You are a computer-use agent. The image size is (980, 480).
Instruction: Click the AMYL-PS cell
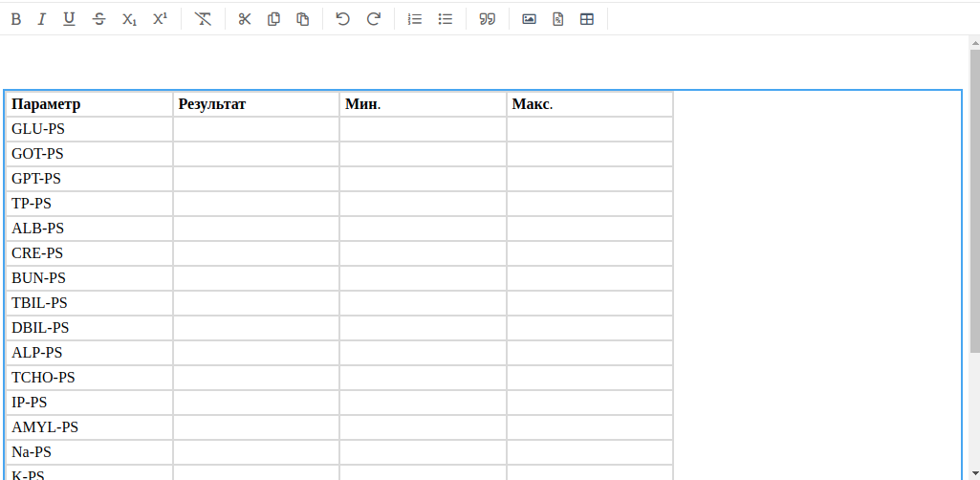tap(89, 427)
